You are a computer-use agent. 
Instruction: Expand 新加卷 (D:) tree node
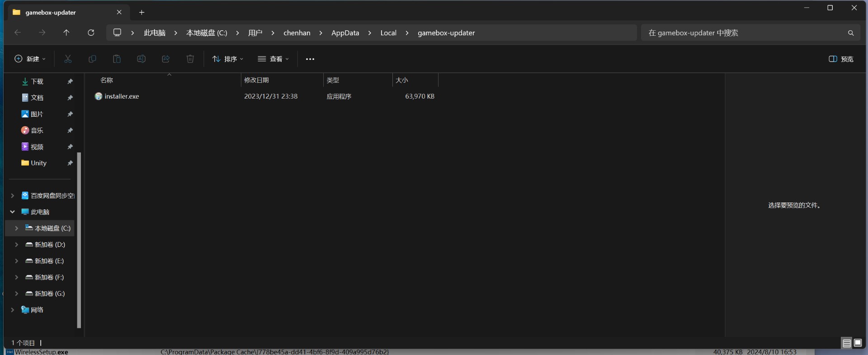click(17, 244)
